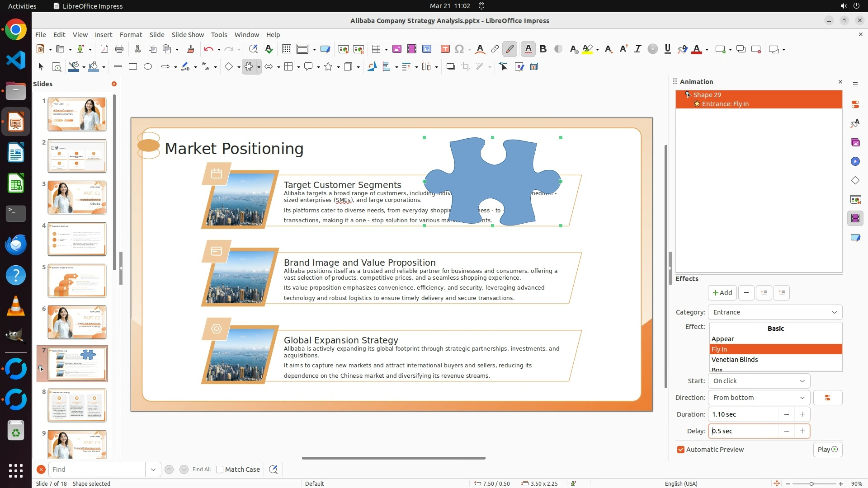Uncheck the Automatic Preview checkbox
This screenshot has height=488, width=868.
pyautogui.click(x=681, y=450)
